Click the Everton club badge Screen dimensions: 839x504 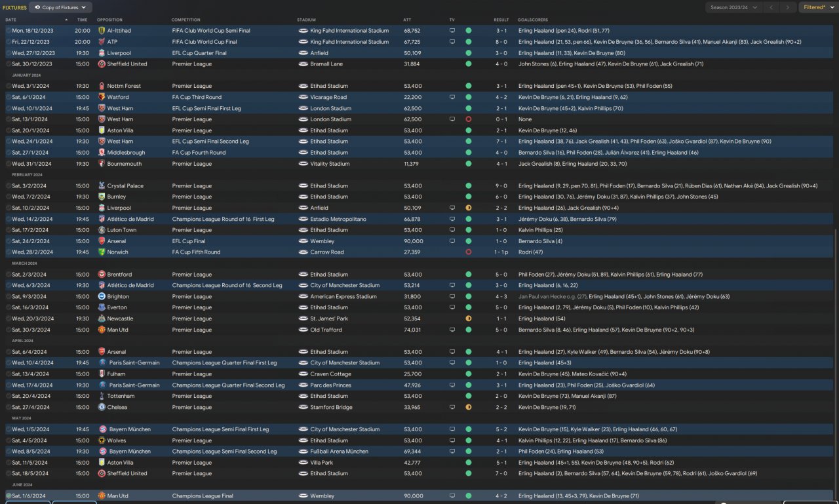click(x=102, y=307)
